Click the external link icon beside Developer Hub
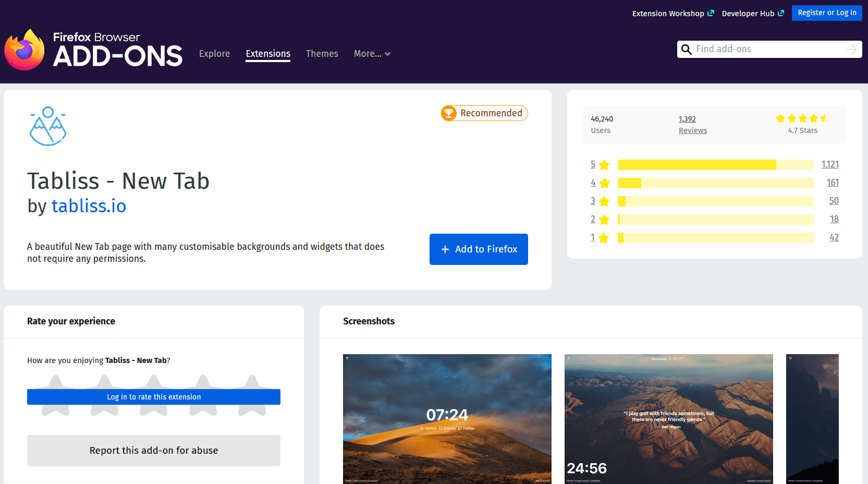 tap(781, 13)
